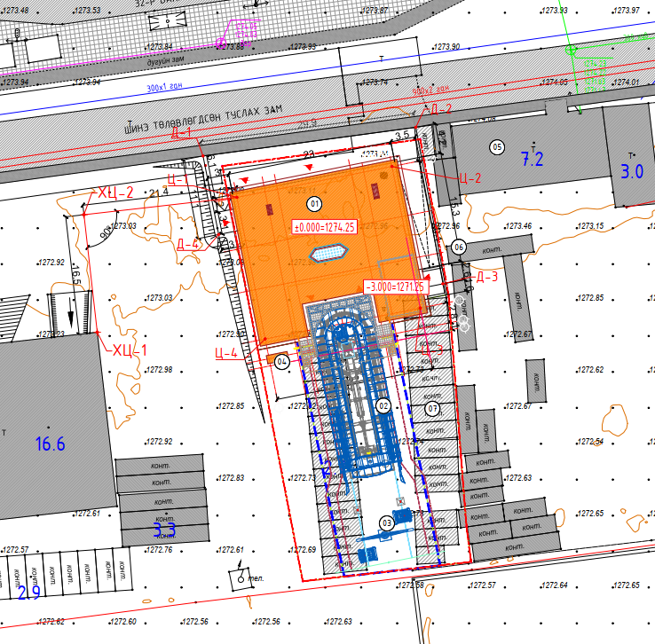Viewport: 655px width, 644px height.
Task: Select the circled 02 marker
Action: click(383, 405)
